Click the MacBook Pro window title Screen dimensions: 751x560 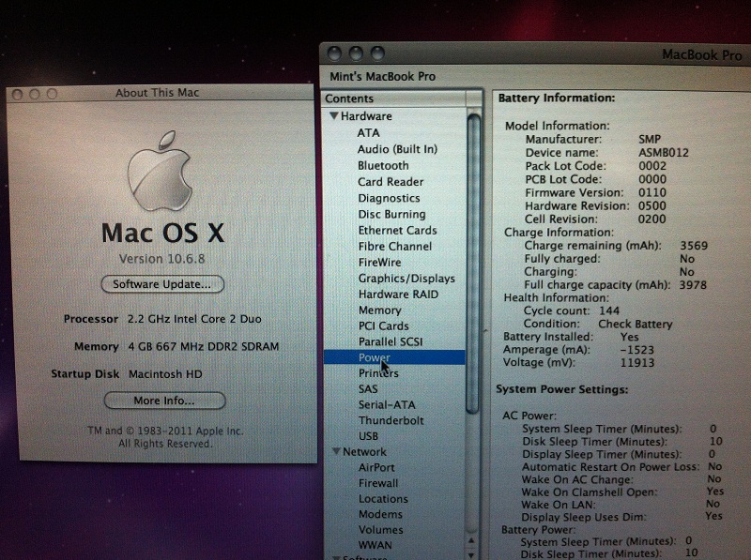[x=701, y=55]
